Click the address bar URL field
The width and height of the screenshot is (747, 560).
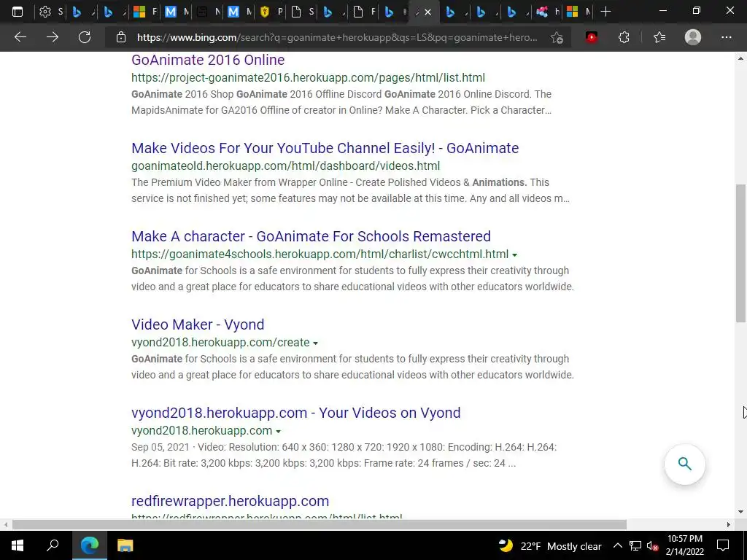[337, 37]
